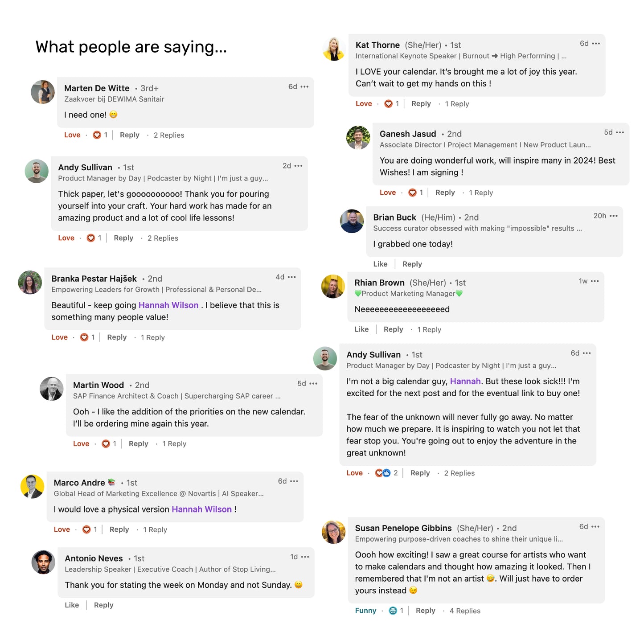Image resolution: width=644 pixels, height=644 pixels.
Task: Open the Hannah Wilson mention in Marco Andre's comment
Action: 201,509
